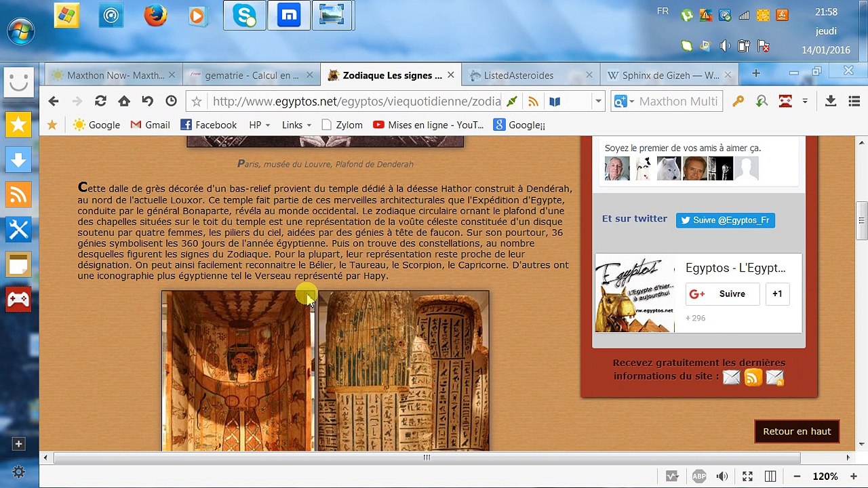Increase page zoom plus button

(x=853, y=476)
